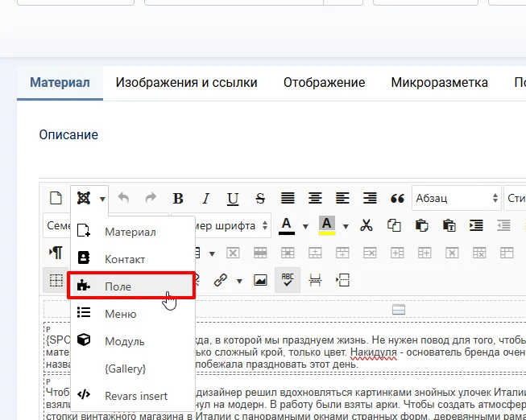
Task: Decrease the paragraph indent
Action: pyautogui.click(x=503, y=225)
